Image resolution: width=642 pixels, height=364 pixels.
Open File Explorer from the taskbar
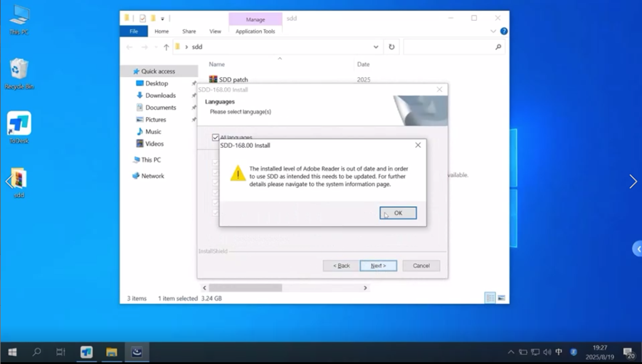click(112, 353)
